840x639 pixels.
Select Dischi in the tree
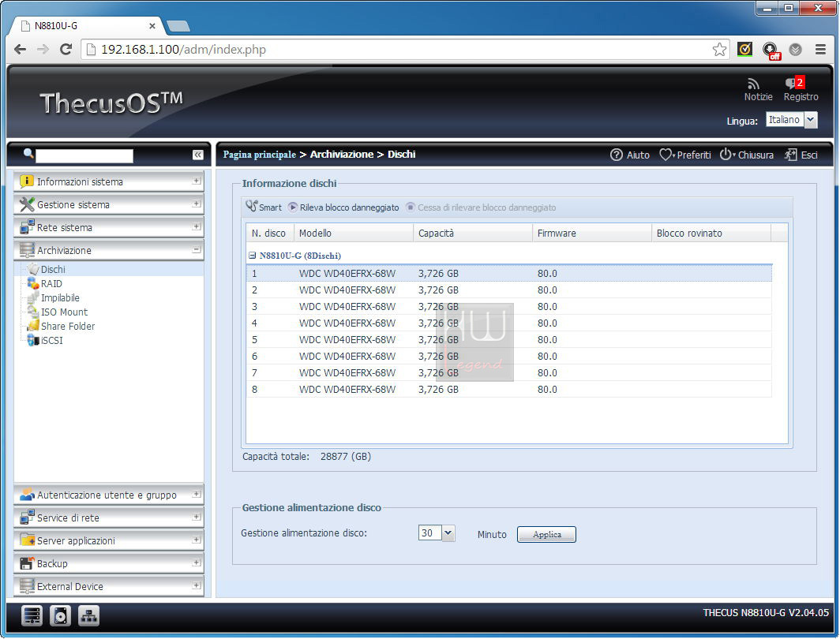point(53,269)
